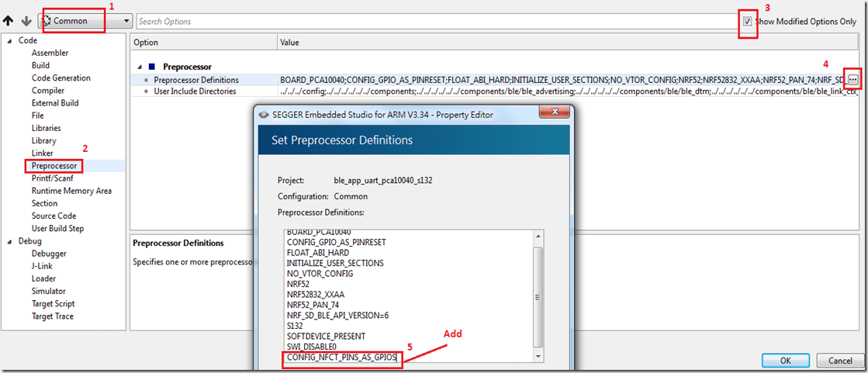
Task: Click the OK button
Action: [x=785, y=361]
